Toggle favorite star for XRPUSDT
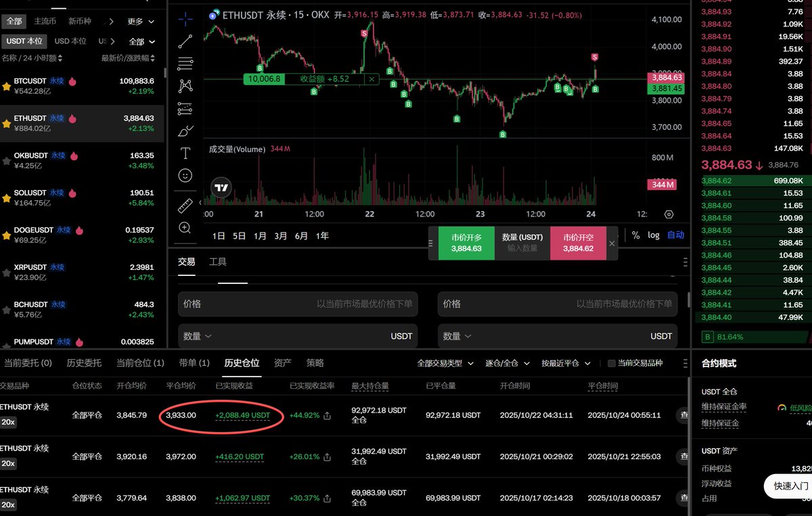812x516 pixels. [x=7, y=273]
